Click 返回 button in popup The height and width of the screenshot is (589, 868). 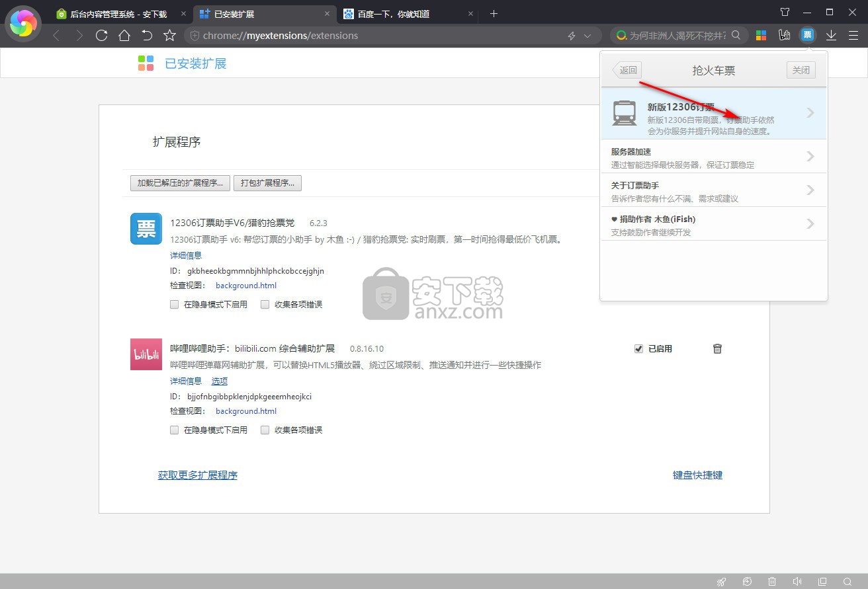tap(627, 70)
